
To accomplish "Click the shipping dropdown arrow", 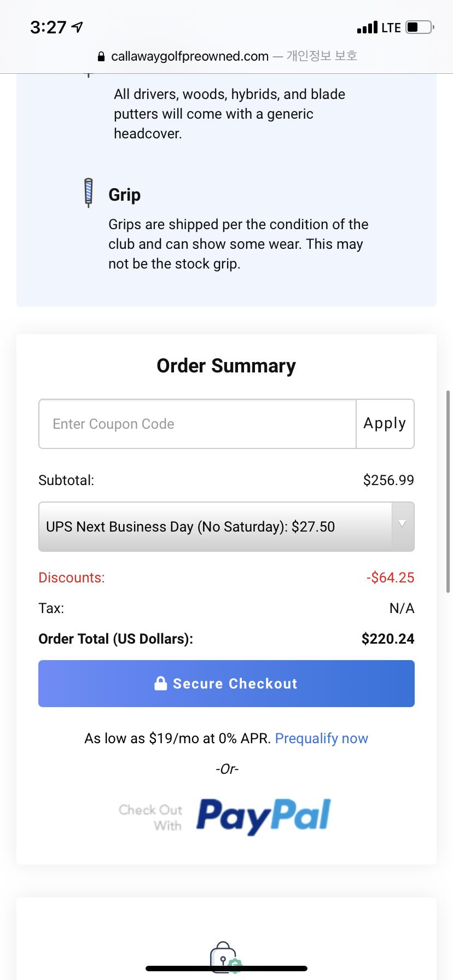I will click(403, 524).
